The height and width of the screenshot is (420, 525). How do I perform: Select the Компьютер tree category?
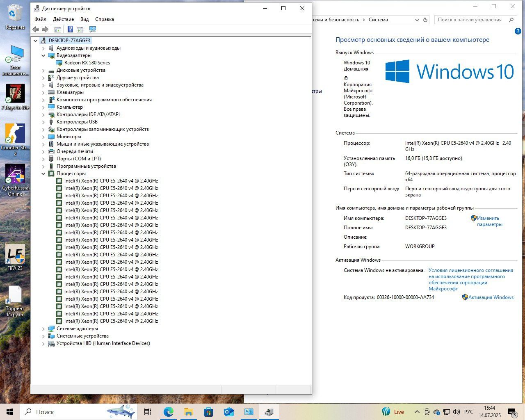70,107
